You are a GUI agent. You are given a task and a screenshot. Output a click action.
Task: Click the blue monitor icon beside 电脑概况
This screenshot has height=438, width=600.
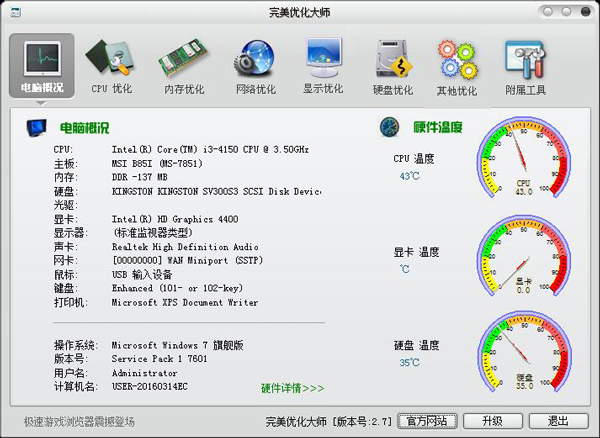(x=37, y=127)
